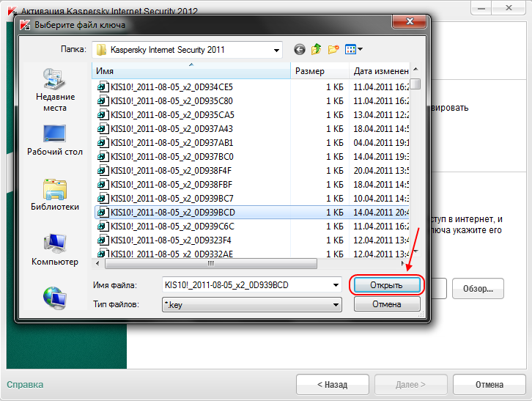Sort files by Имя column header
Image resolution: width=532 pixels, height=401 pixels.
pyautogui.click(x=191, y=71)
